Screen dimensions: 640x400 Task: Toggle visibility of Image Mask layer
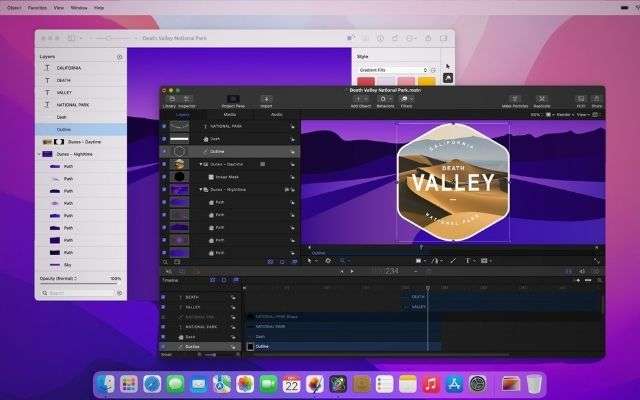tap(164, 177)
